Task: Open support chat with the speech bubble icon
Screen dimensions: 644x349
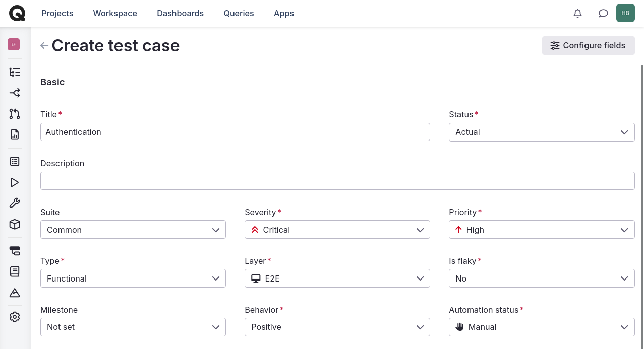Action: [x=603, y=13]
